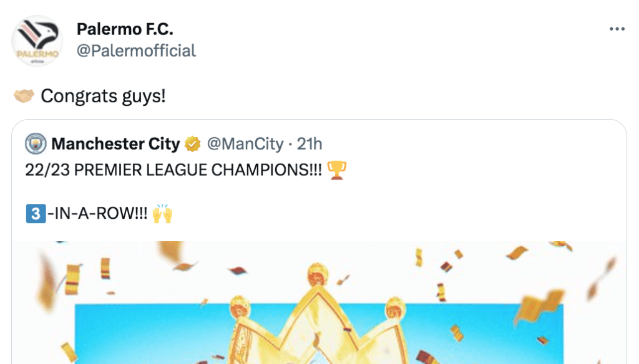This screenshot has width=639, height=364.
Task: Click the gold verified badge
Action: tap(193, 145)
